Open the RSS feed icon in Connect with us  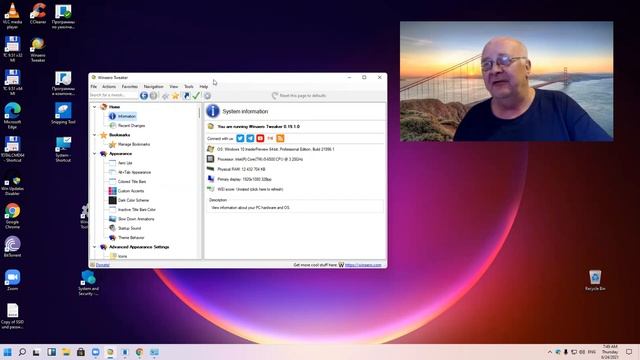point(280,138)
